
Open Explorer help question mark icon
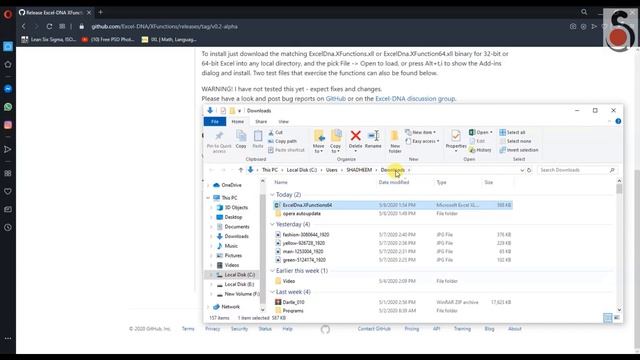[618, 121]
